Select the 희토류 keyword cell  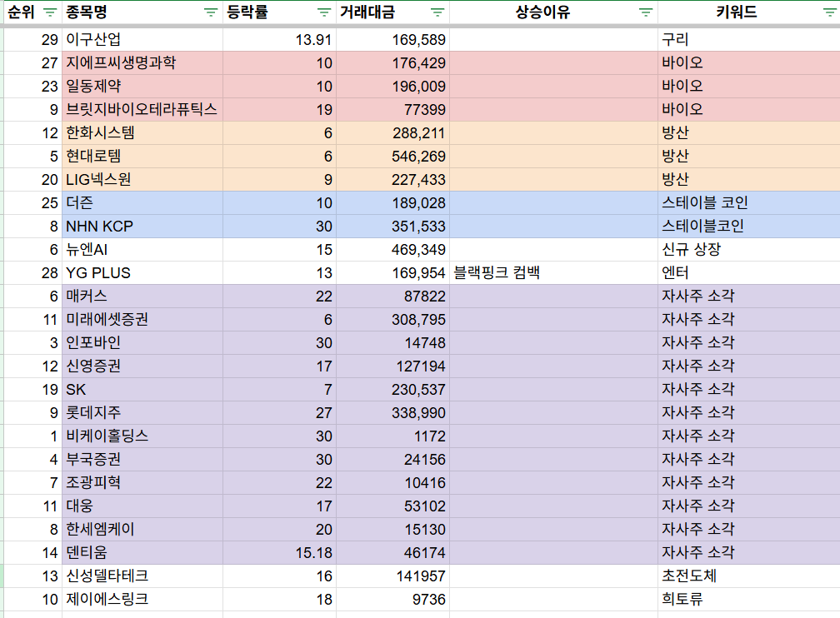coord(749,599)
